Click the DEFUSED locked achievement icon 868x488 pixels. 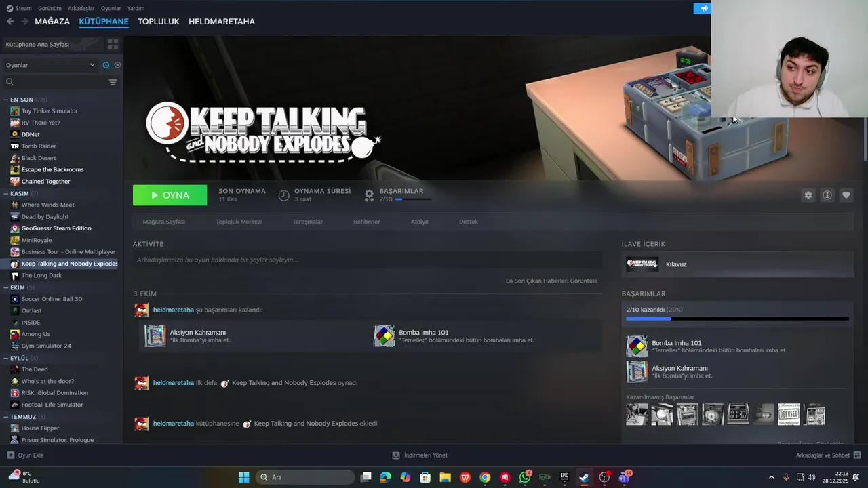(789, 414)
